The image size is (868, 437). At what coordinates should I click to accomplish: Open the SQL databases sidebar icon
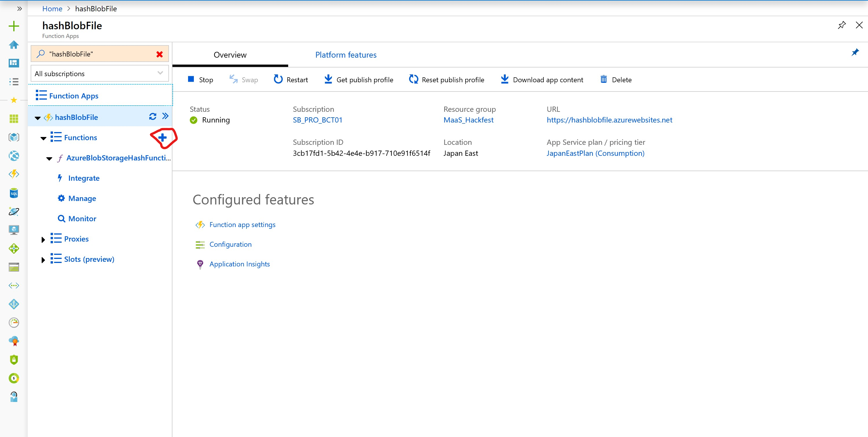(x=14, y=193)
